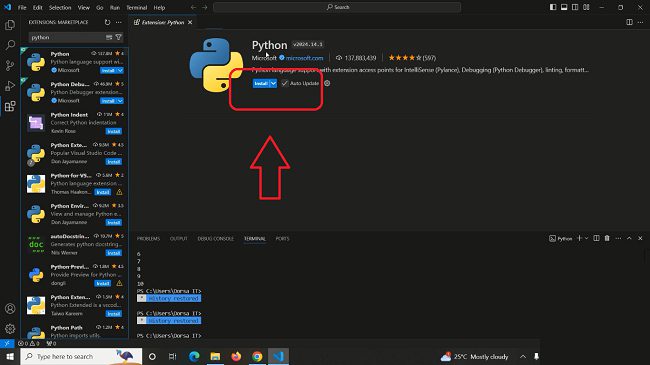Open the extensions filter funnel
The image size is (650, 365).
point(119,37)
